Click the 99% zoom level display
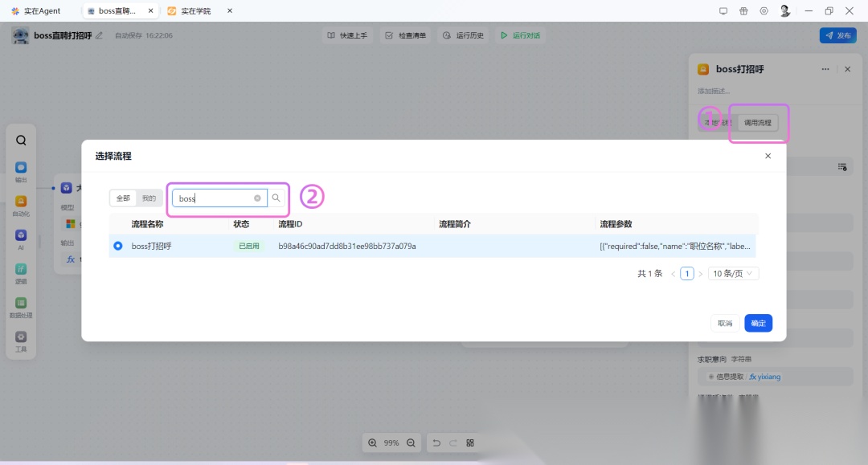Image resolution: width=868 pixels, height=465 pixels. coord(391,443)
